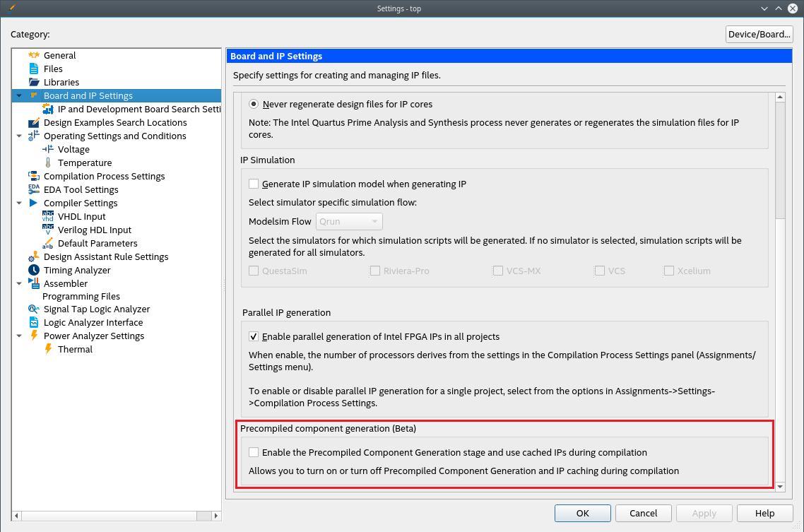Click the EDA Tool Settings icon
Viewport: 804px width, 532px height.
click(x=34, y=189)
